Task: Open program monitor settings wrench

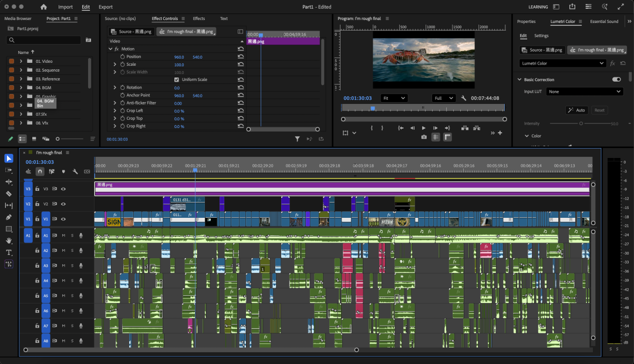Action: (x=463, y=98)
